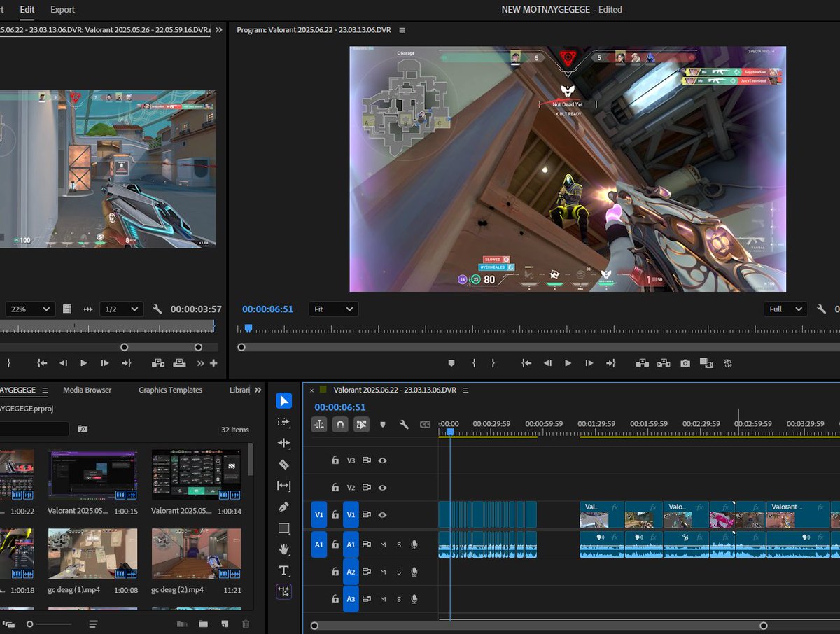840x634 pixels.
Task: Select the Ripple Edit tool
Action: (x=283, y=443)
